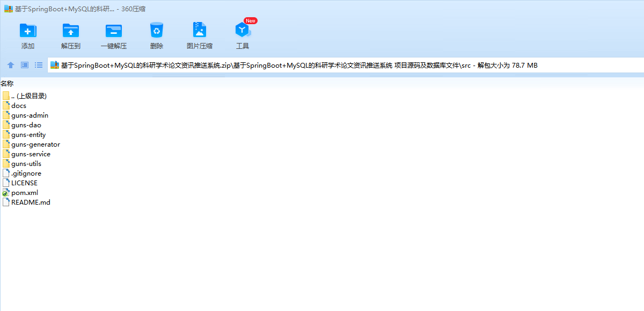Select the guns-service folder
The width and height of the screenshot is (644, 311).
[26, 154]
